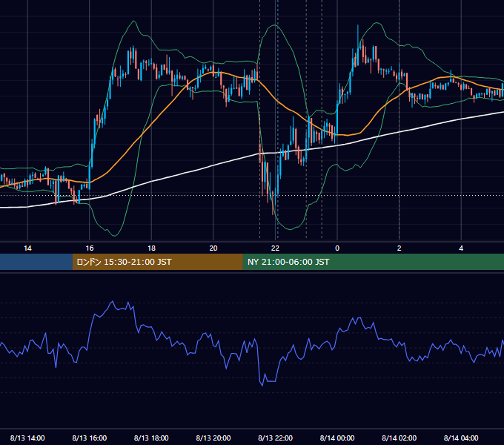
Task: Click the hour label 0 on the axis
Action: 337,248
